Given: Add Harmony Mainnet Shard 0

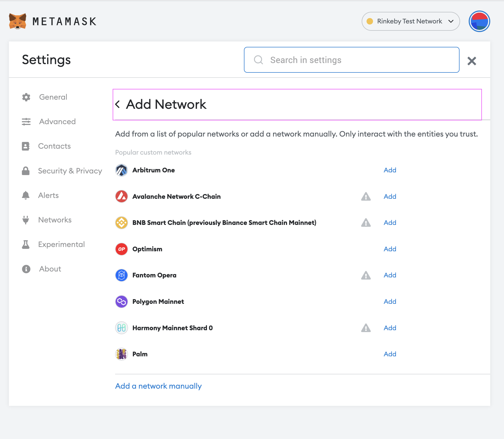Looking at the screenshot, I should tap(390, 328).
